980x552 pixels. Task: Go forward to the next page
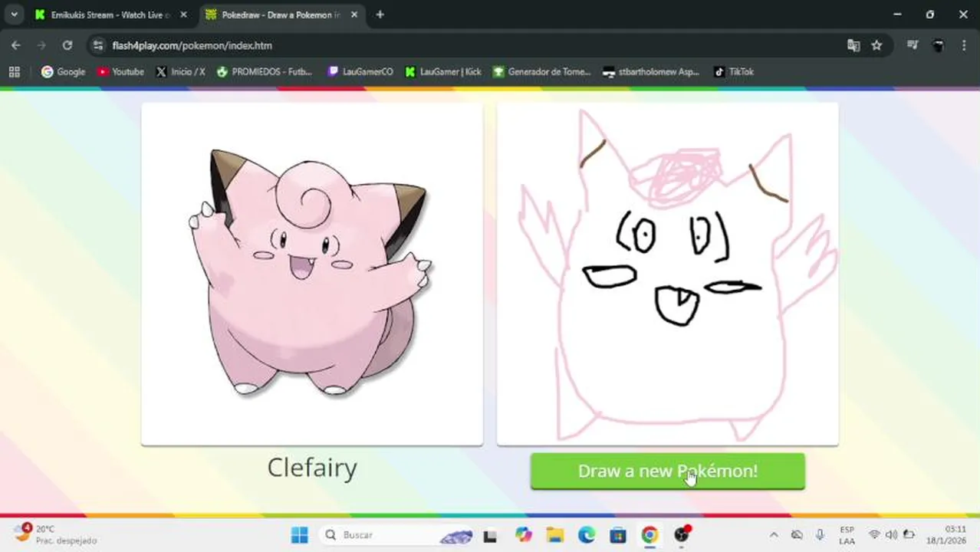tap(41, 45)
